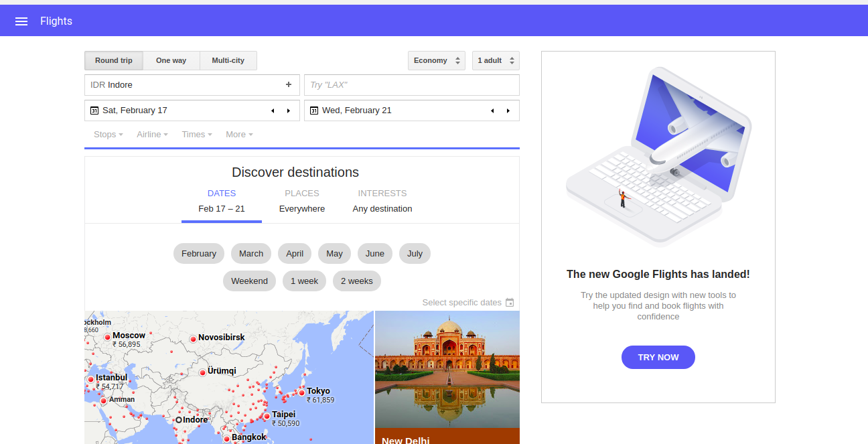Click the Indore origin marker on map
This screenshot has height=444, width=868.
(179, 420)
